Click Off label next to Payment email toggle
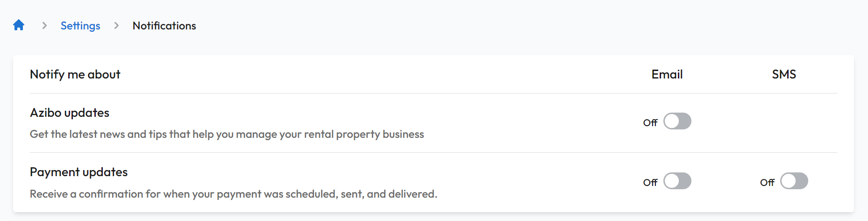Viewport: 868px width, 221px height. click(x=650, y=182)
